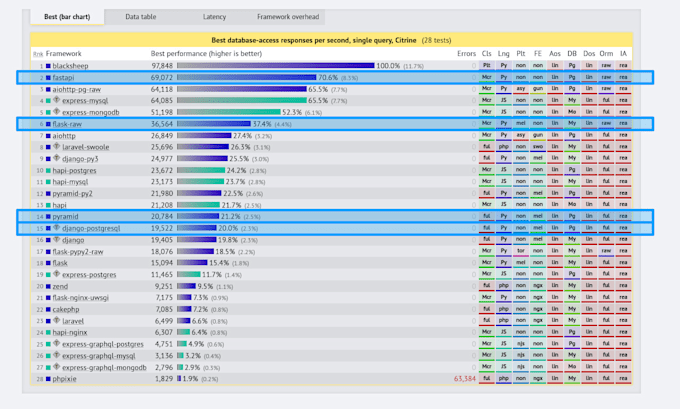
Task: Click the blue square color marker for blacksheep
Action: 47,65
